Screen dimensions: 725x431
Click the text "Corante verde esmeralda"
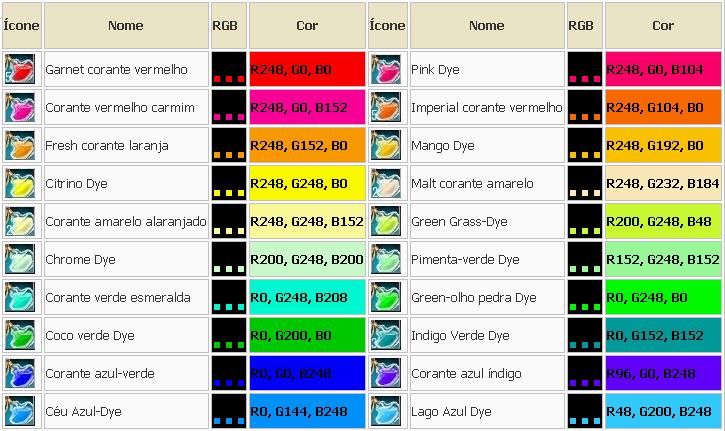click(x=118, y=297)
